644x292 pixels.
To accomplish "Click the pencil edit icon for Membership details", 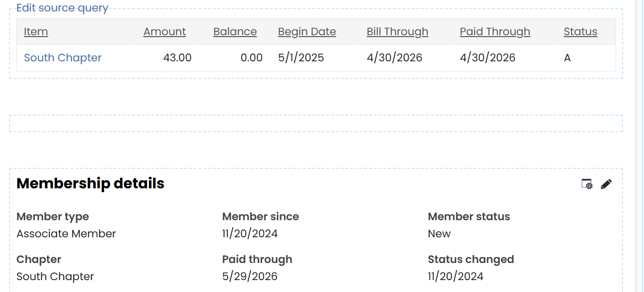I will 606,184.
